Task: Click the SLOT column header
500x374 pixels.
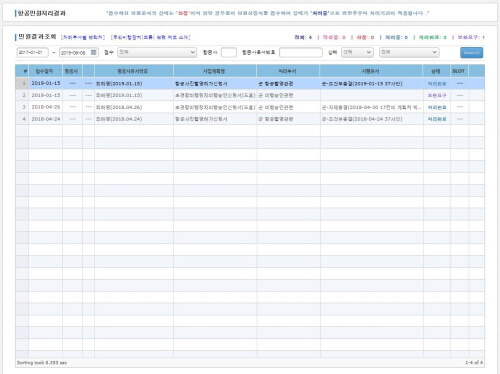Action: click(459, 71)
